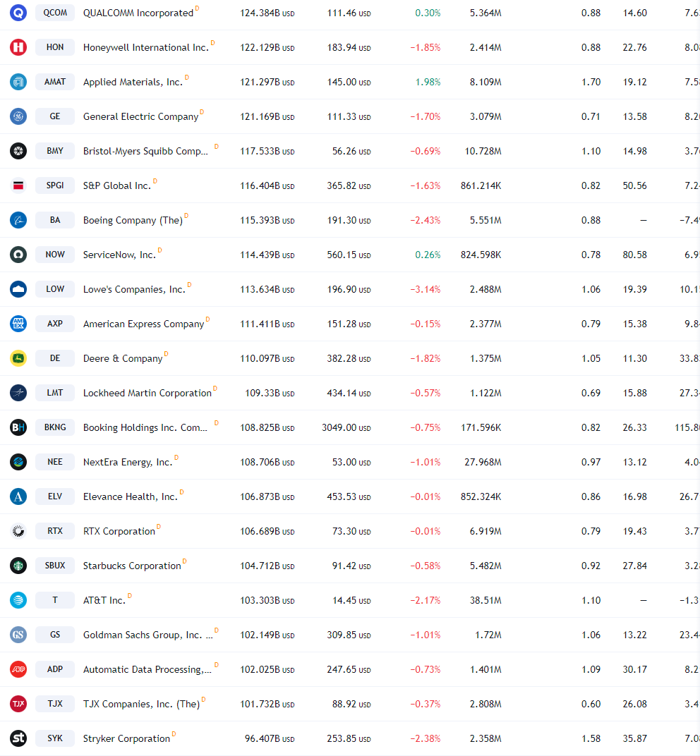Click the Lockheed Martin logo icon
Image resolution: width=700 pixels, height=756 pixels.
click(18, 393)
